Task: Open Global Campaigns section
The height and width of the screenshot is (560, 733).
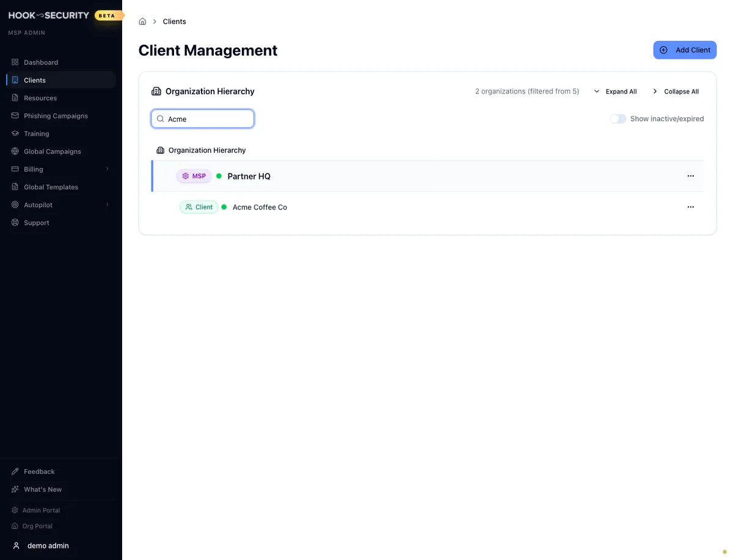Action: coord(61,151)
